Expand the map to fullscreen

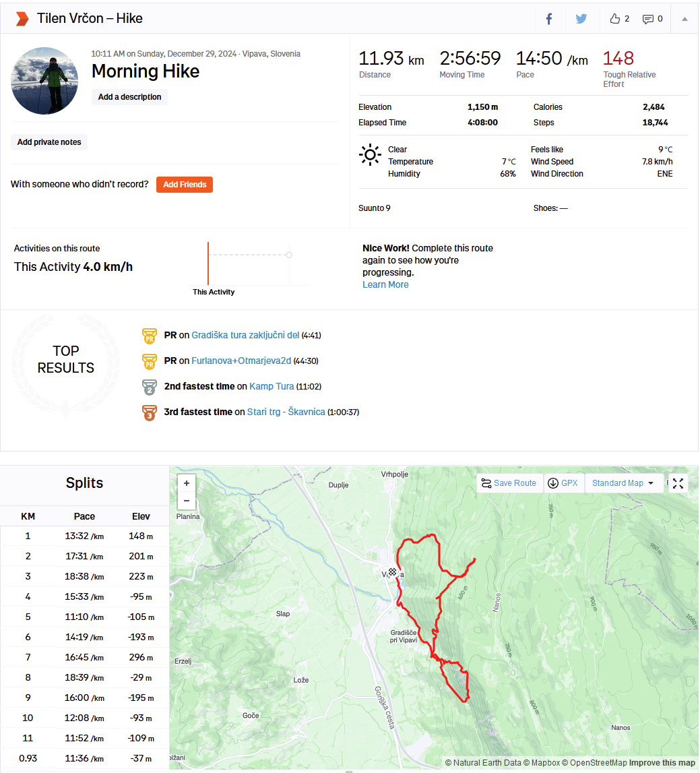678,484
